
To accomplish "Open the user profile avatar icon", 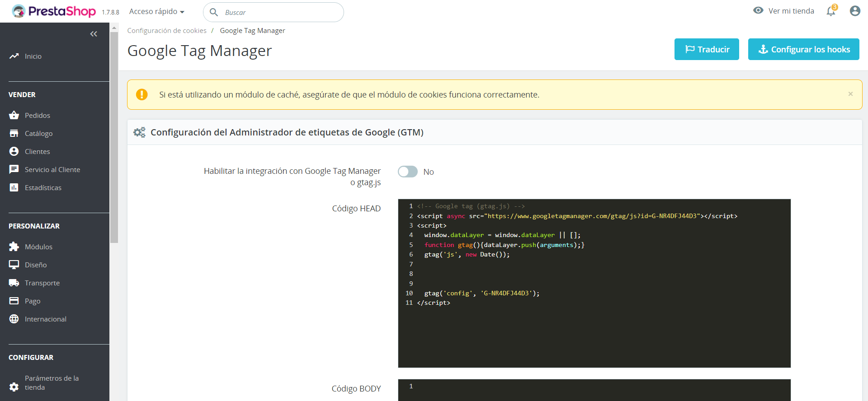I will (x=854, y=11).
